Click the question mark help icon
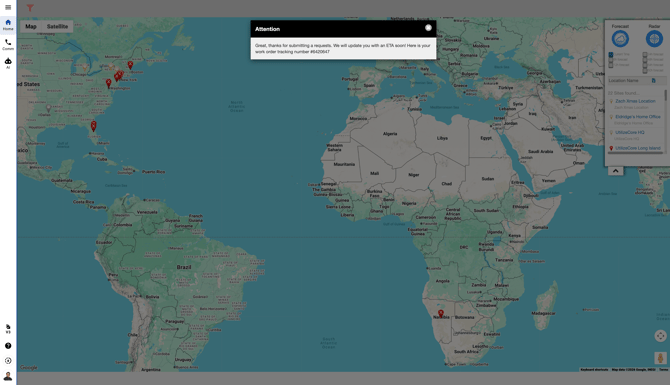Image resolution: width=670 pixels, height=385 pixels. click(8, 346)
